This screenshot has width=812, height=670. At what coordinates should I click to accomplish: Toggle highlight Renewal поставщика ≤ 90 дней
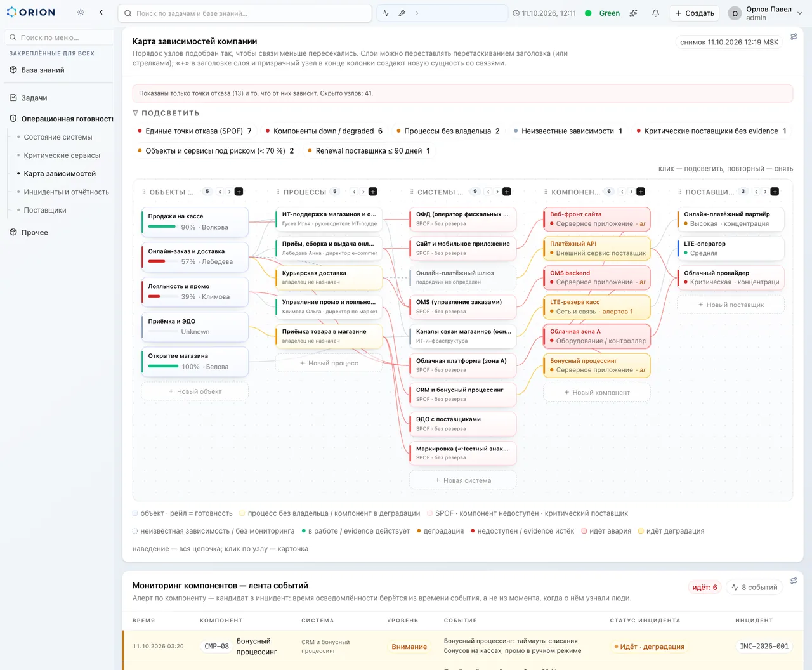[369, 150]
